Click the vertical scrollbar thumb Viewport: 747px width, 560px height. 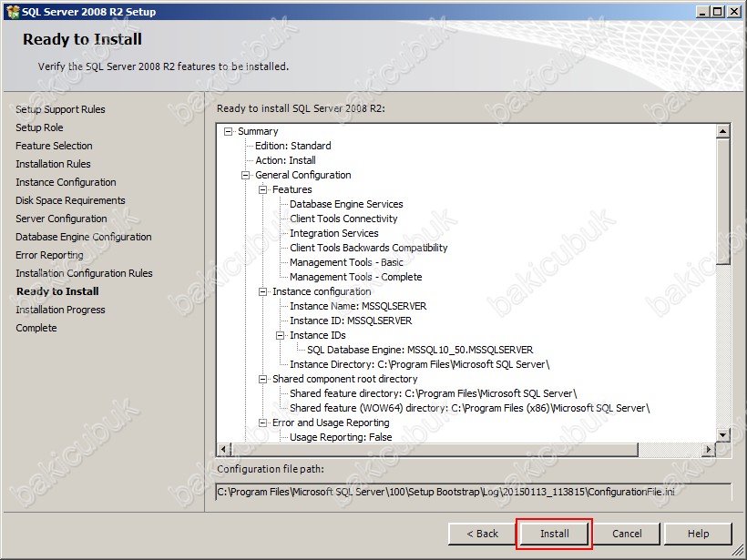(723, 201)
